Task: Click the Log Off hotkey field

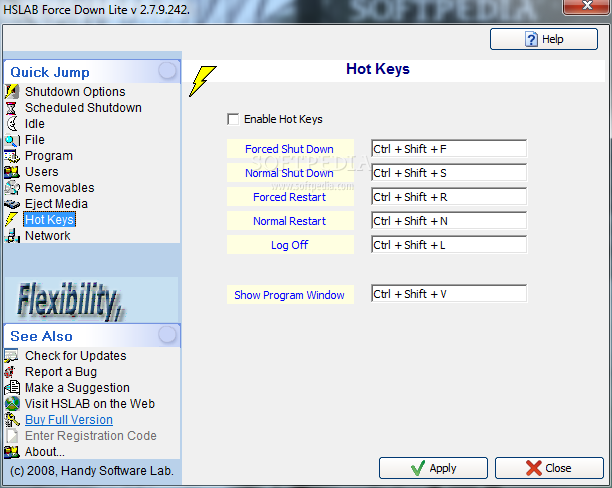Action: (449, 245)
